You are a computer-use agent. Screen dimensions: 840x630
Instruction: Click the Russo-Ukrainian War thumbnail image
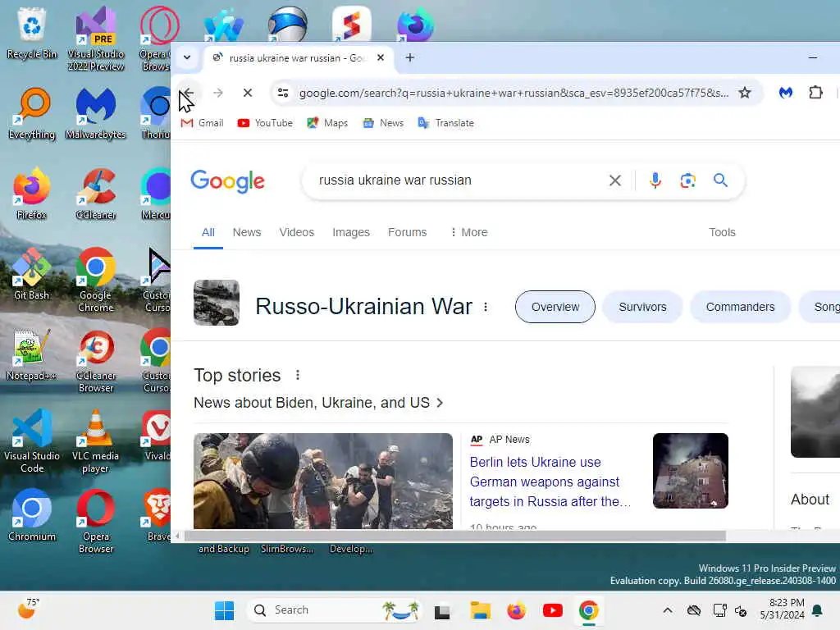pyautogui.click(x=217, y=303)
